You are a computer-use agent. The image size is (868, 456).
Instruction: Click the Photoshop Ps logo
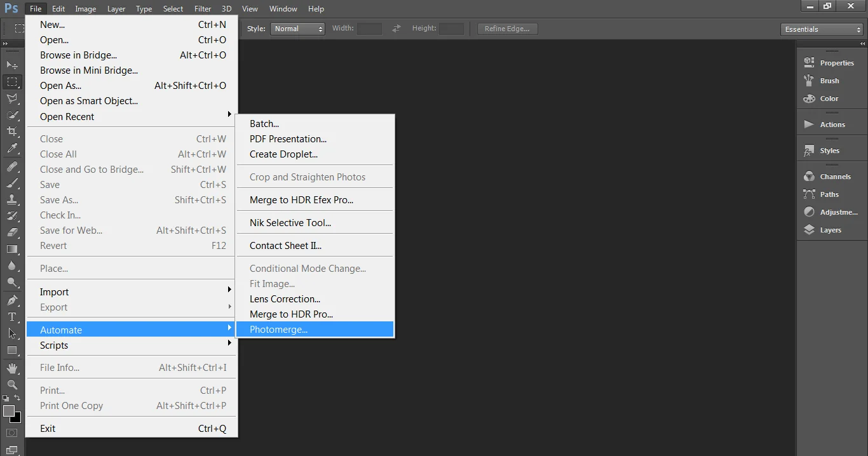(x=11, y=8)
